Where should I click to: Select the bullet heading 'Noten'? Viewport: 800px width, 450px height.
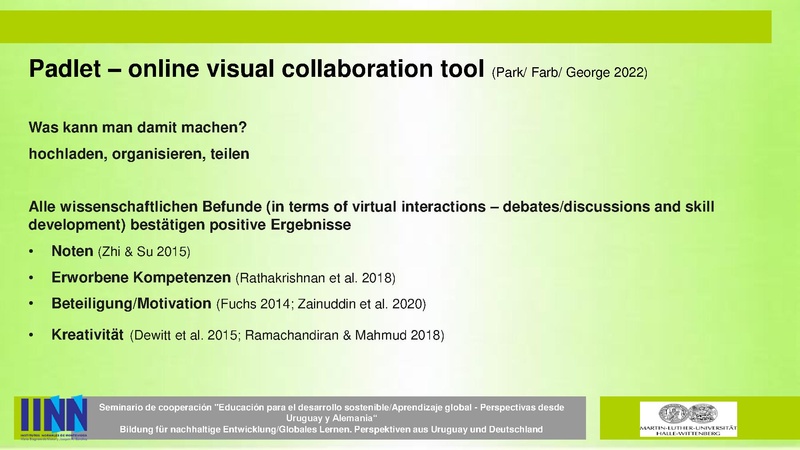click(72, 251)
